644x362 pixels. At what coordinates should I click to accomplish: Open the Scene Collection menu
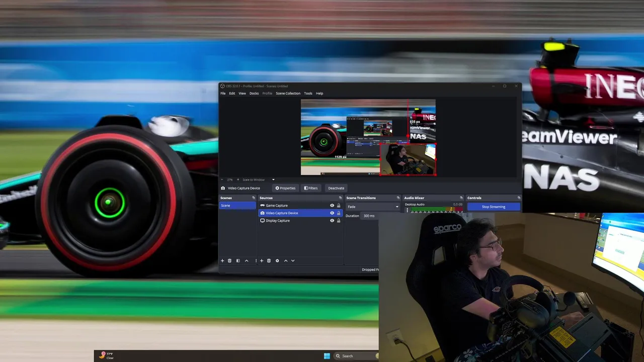288,93
